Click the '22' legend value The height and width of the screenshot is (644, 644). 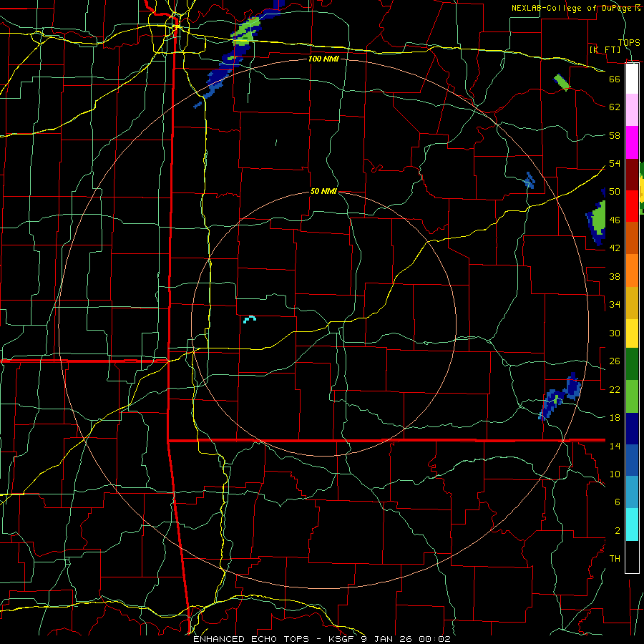click(615, 389)
